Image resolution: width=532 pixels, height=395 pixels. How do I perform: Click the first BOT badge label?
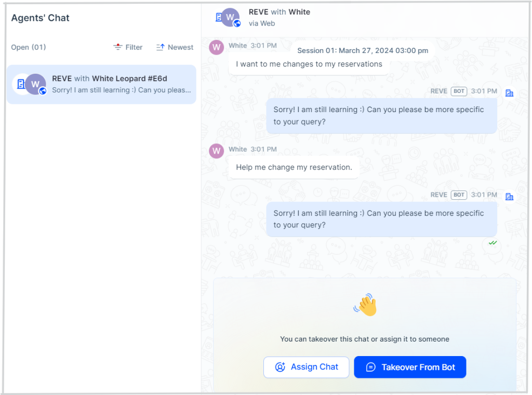(x=459, y=91)
